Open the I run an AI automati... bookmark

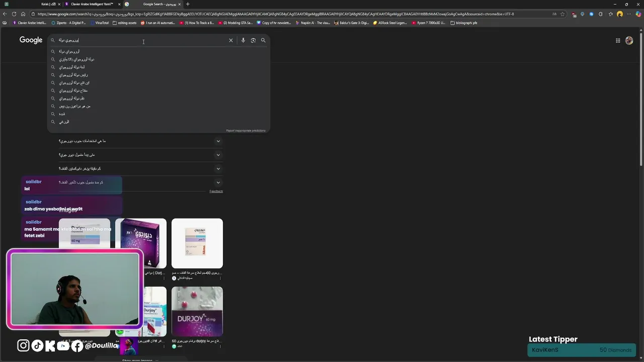158,23
